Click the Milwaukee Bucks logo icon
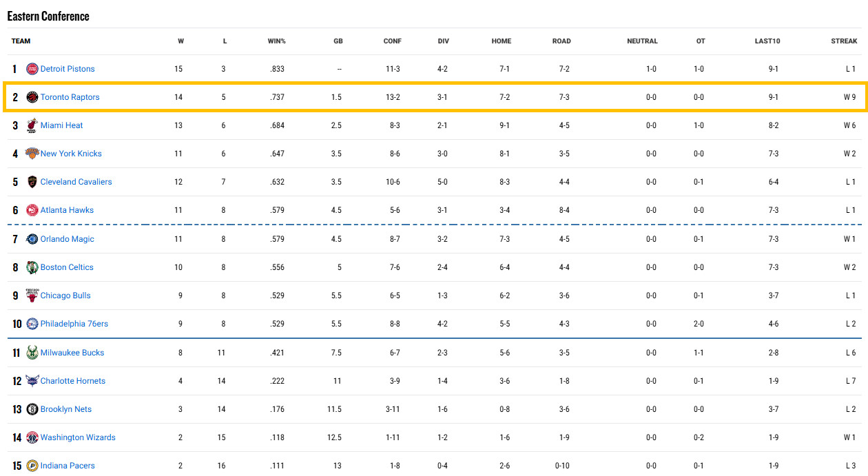The image size is (868, 476). coord(32,353)
